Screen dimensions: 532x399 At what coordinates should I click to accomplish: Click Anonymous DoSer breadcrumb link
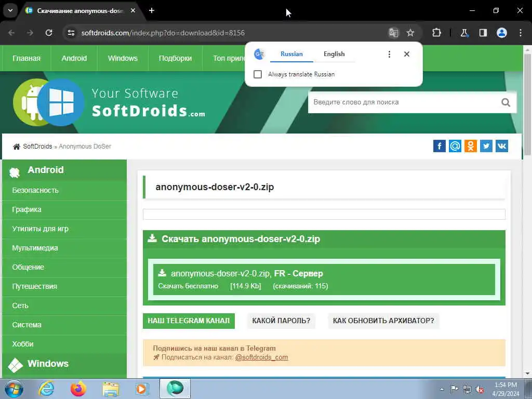coord(85,147)
